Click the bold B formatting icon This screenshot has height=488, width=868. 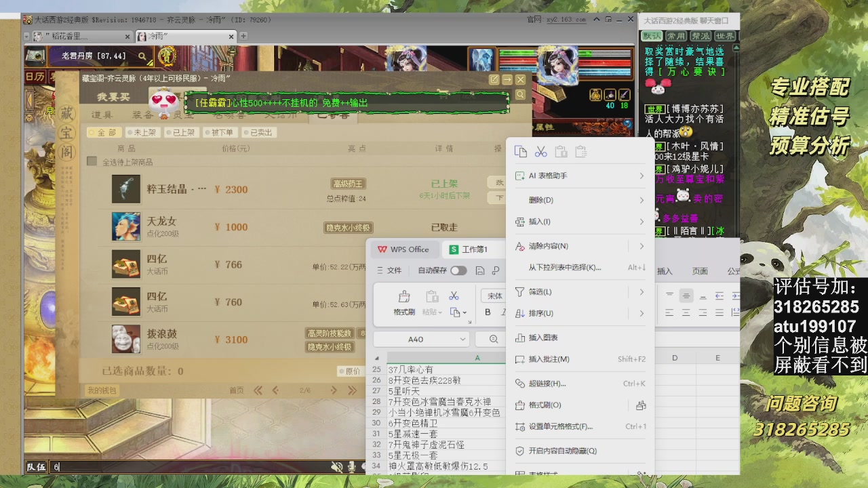488,312
